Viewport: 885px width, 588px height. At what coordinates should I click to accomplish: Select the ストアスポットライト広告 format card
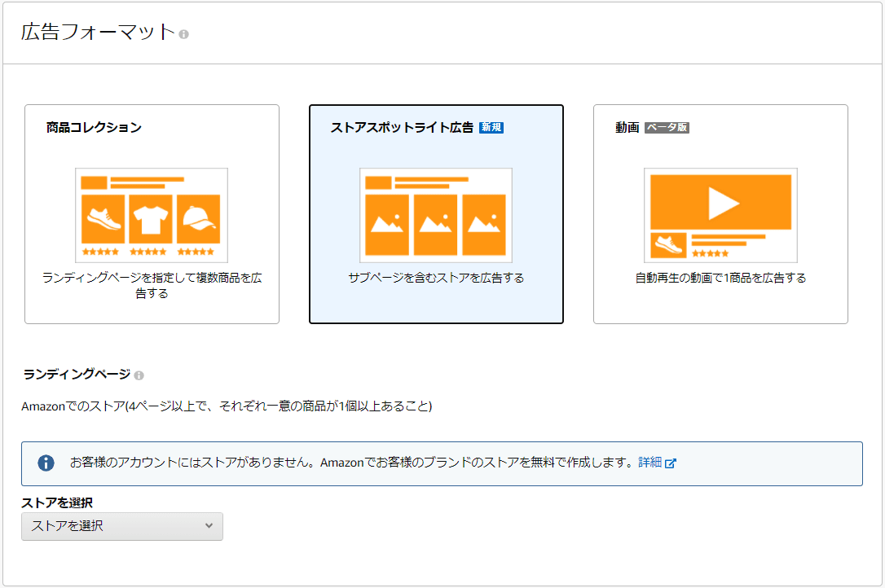436,214
